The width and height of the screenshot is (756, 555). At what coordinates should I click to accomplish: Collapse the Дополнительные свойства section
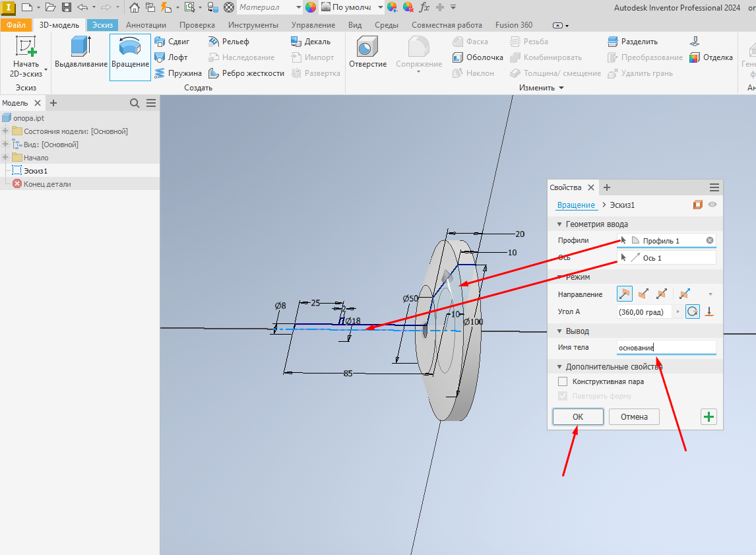tap(559, 367)
